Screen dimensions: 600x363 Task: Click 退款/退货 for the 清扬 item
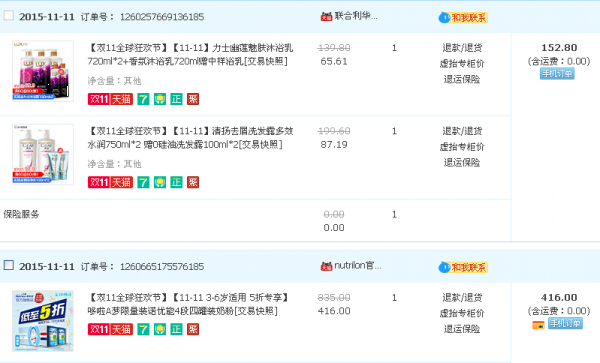coord(462,131)
